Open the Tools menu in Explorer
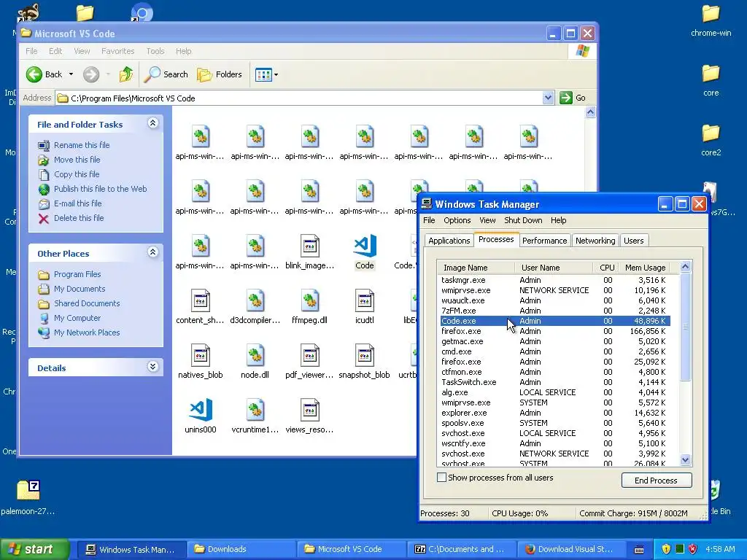Image resolution: width=747 pixels, height=560 pixels. (155, 51)
